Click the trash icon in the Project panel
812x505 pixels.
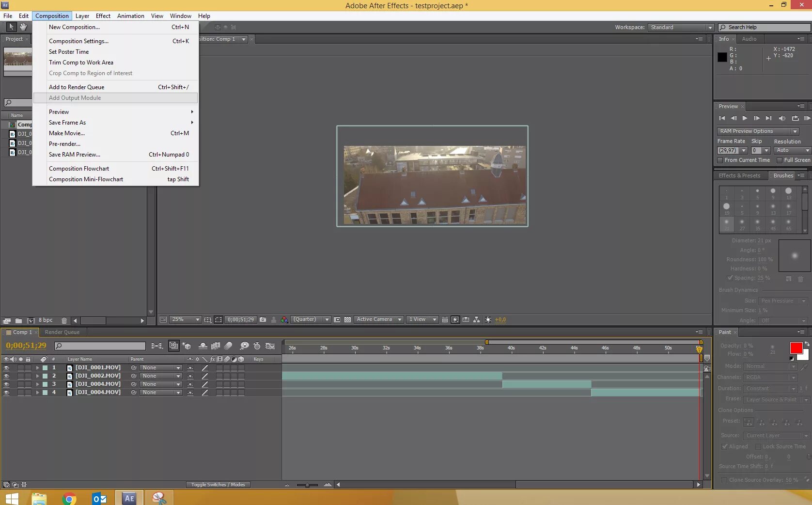point(64,320)
